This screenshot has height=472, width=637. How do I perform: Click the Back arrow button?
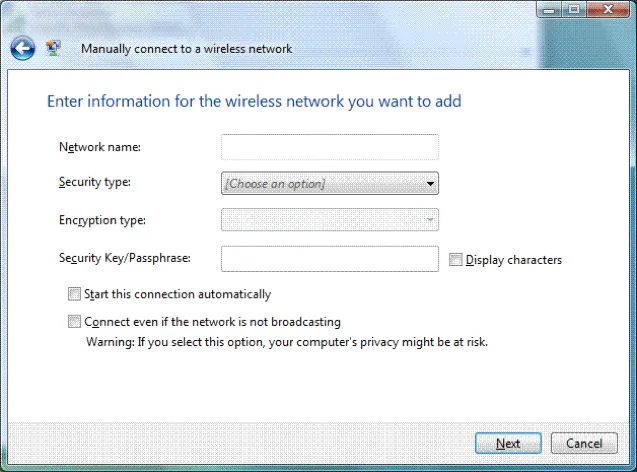22,47
